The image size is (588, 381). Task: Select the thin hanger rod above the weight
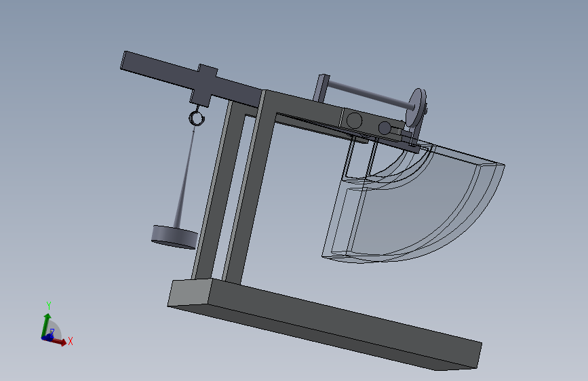(185, 179)
